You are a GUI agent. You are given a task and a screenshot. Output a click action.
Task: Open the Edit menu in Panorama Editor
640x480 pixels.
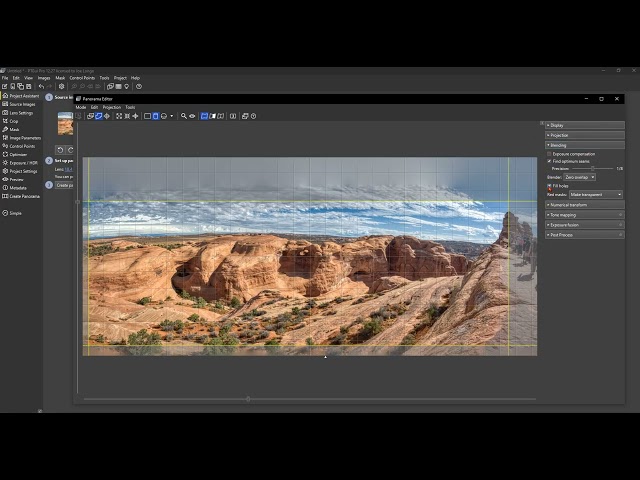(94, 107)
